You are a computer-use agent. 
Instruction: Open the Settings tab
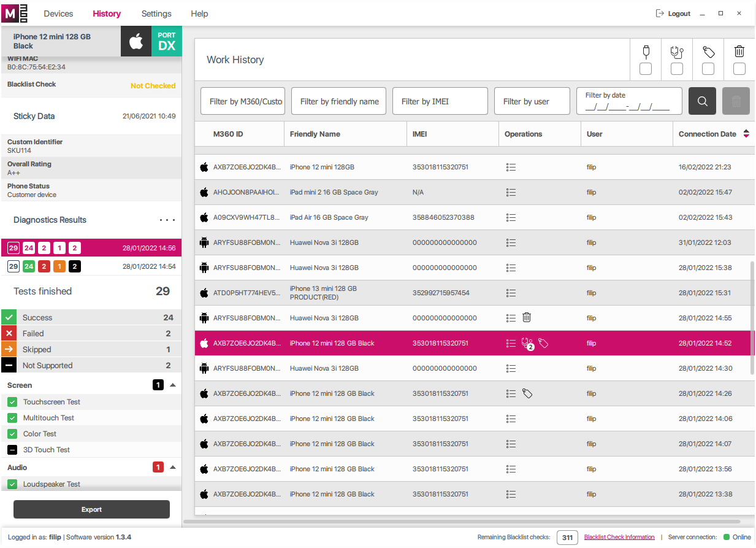(x=156, y=14)
